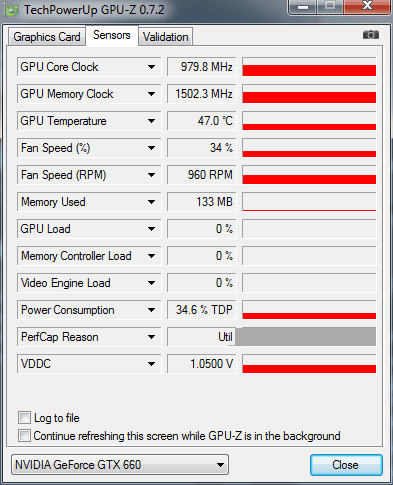
Task: Close the window with title bar X
Action: pyautogui.click(x=367, y=7)
